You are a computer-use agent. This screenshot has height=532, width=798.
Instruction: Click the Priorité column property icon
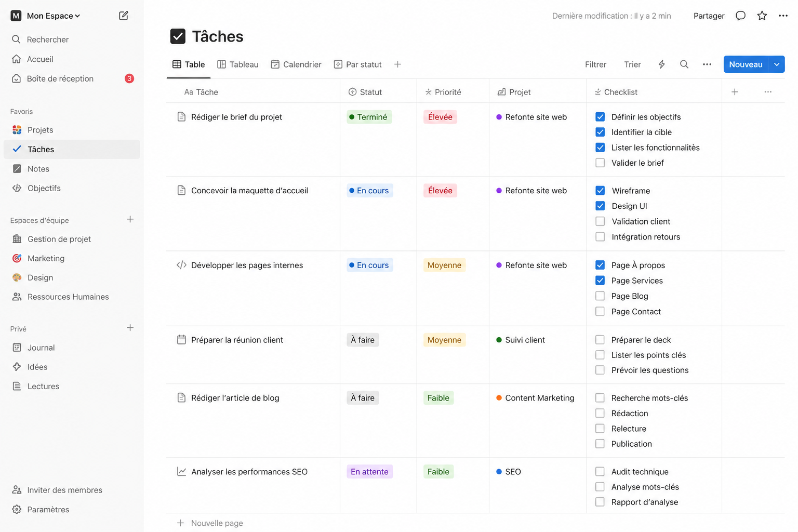429,91
